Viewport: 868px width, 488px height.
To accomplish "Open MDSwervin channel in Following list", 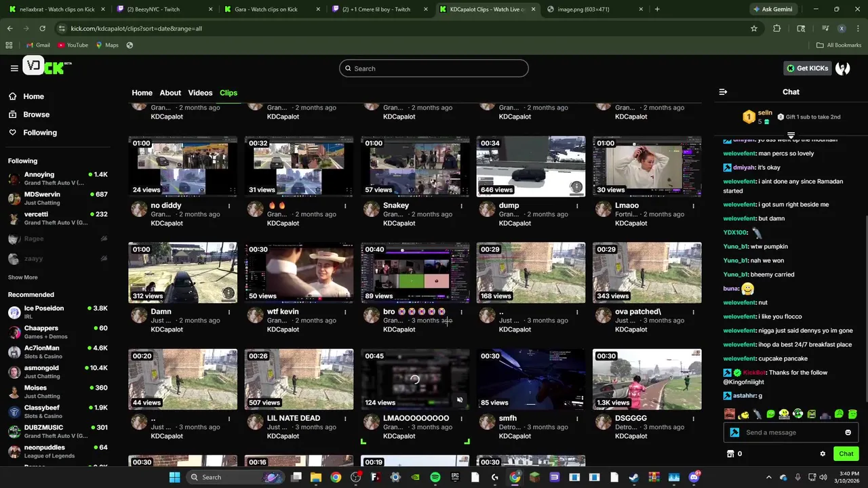I will 58,199.
